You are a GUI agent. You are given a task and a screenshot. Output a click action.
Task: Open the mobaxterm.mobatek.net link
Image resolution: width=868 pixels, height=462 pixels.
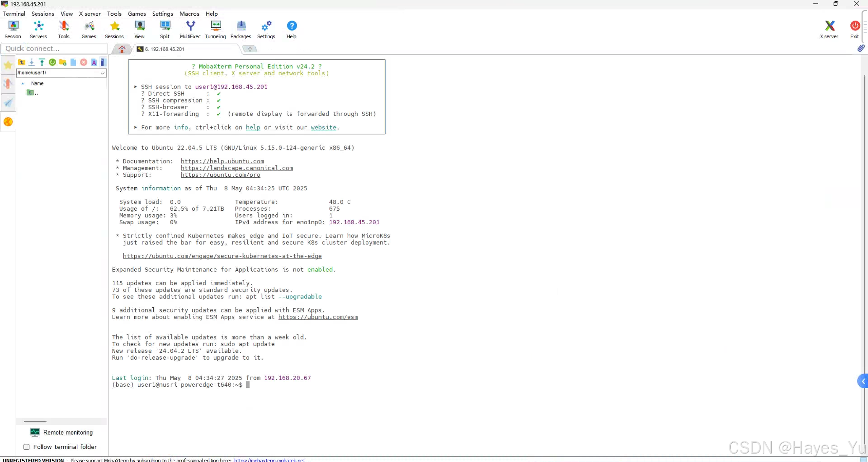(x=269, y=460)
